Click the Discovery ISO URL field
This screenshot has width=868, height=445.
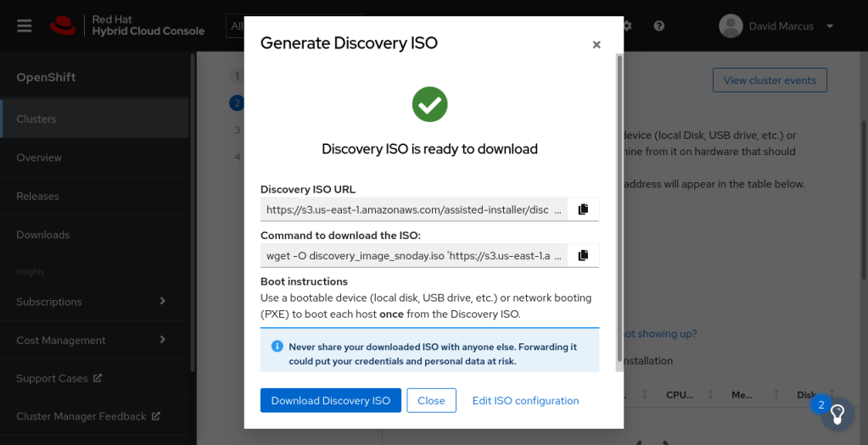414,209
